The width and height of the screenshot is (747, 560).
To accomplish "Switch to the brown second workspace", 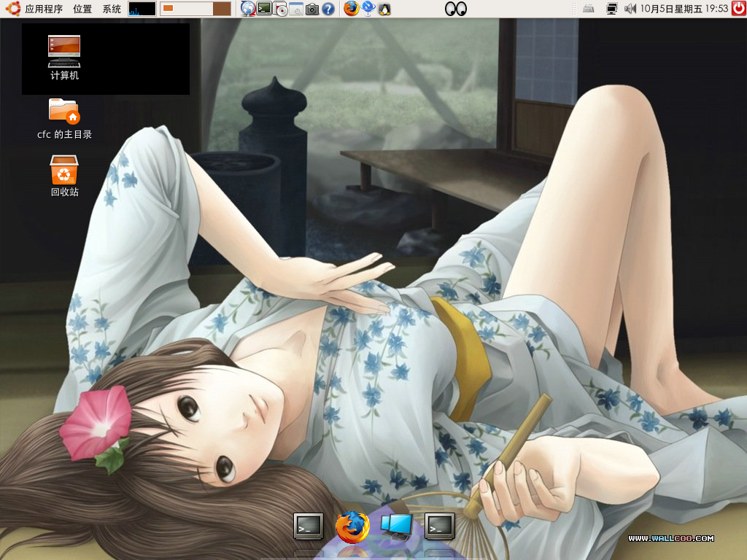I will (x=222, y=9).
